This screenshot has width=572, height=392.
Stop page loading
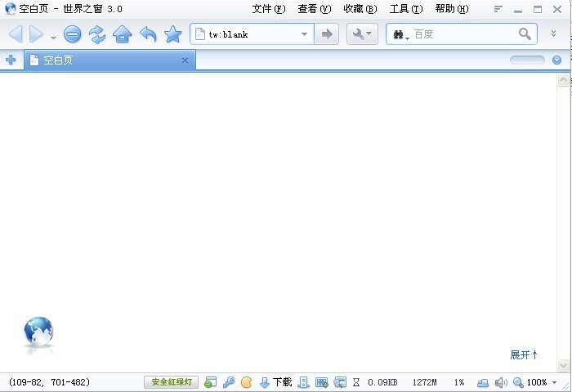(72, 34)
